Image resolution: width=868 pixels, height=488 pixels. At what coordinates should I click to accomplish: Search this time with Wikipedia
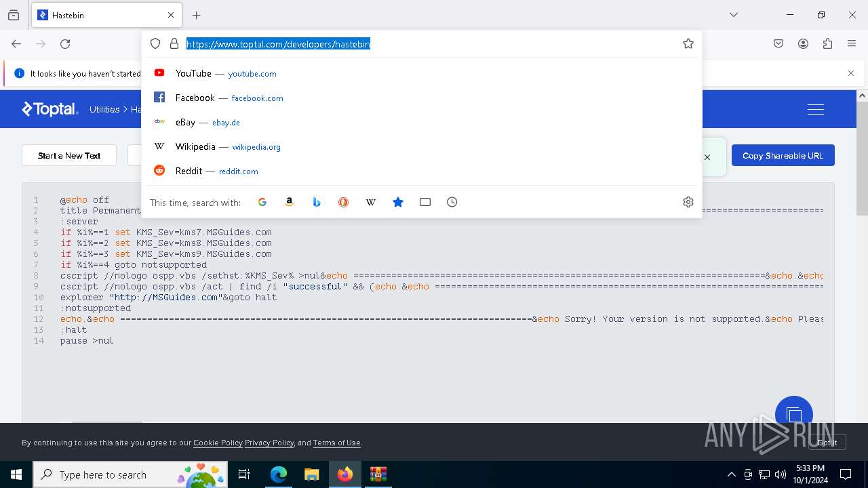371,202
